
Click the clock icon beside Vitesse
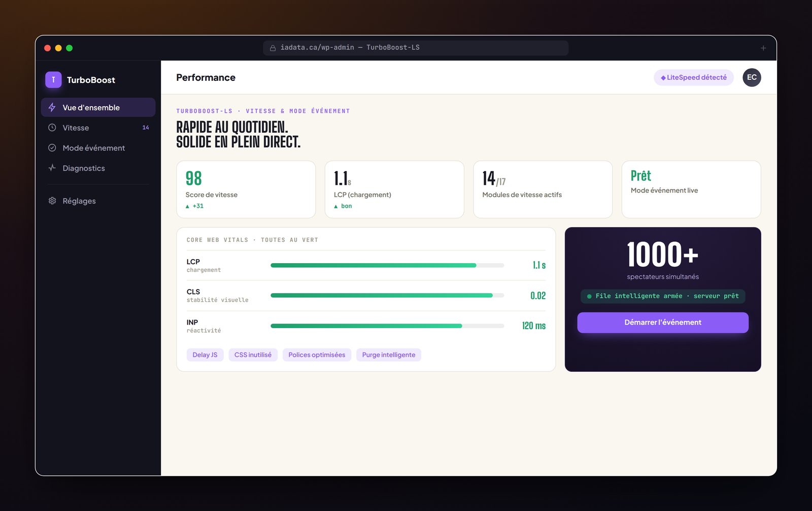(x=52, y=128)
